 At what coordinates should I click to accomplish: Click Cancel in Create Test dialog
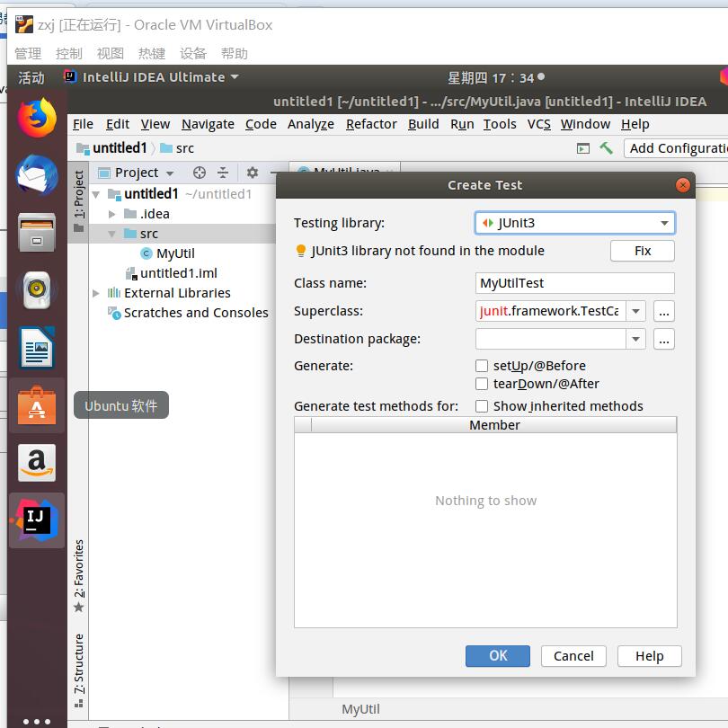tap(573, 656)
